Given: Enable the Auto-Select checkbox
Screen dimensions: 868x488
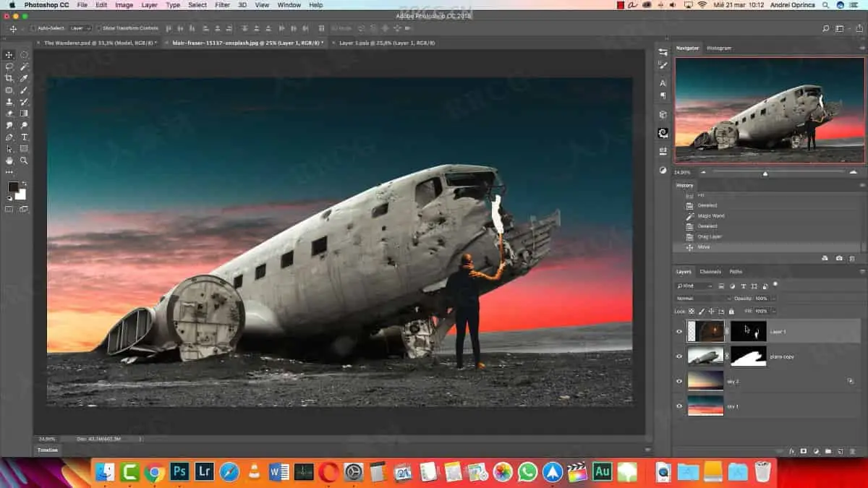Looking at the screenshot, I should (33, 28).
